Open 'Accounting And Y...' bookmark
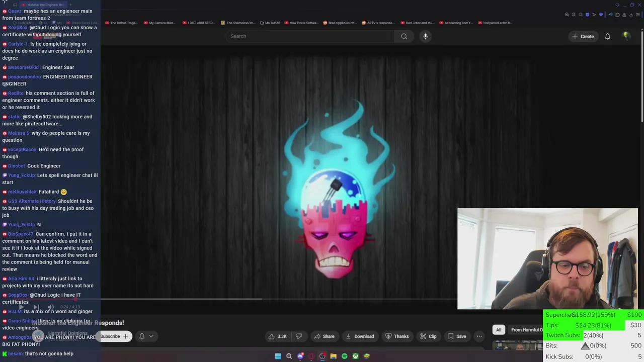 456,23
